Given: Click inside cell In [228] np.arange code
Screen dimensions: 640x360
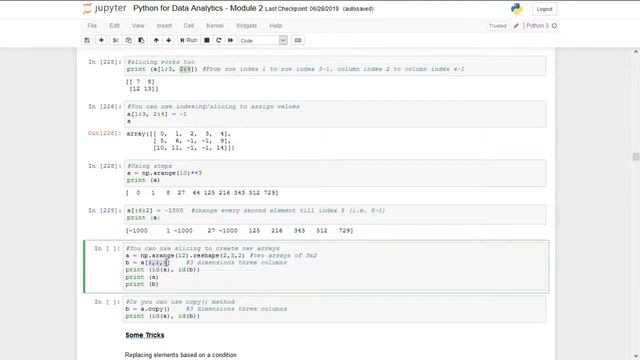Looking at the screenshot, I should click(x=335, y=173).
